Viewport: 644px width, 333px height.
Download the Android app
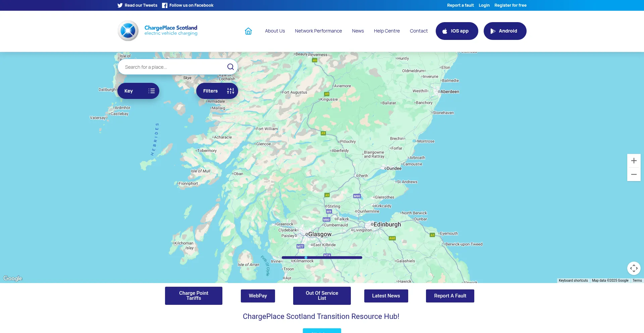coord(505,31)
